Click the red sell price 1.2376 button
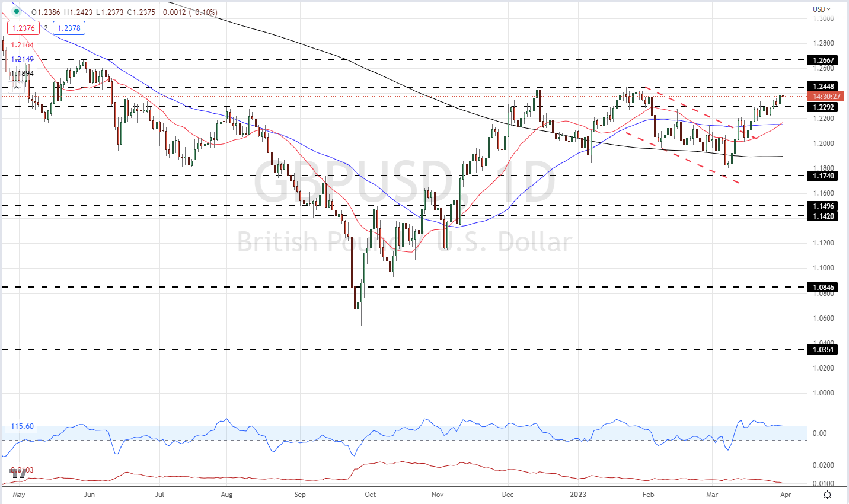 tap(23, 28)
